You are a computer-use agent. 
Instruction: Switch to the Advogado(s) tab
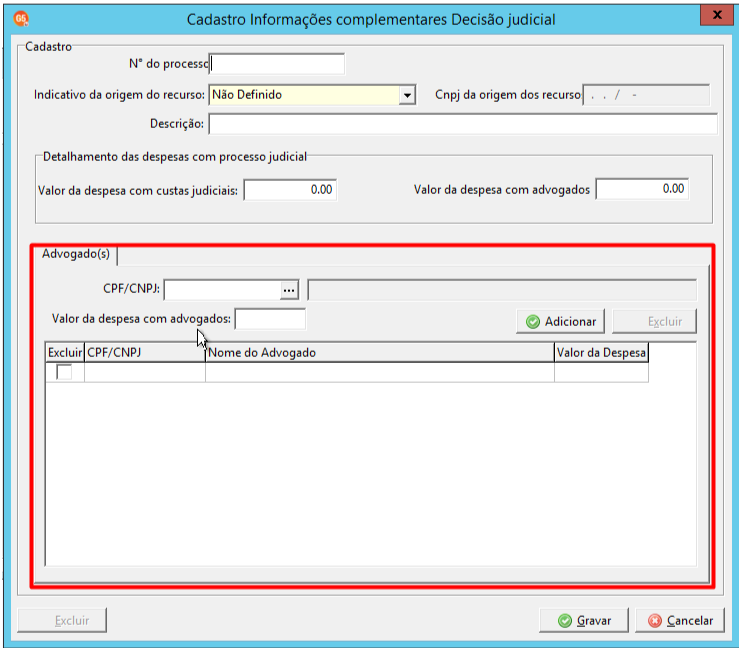pos(76,254)
